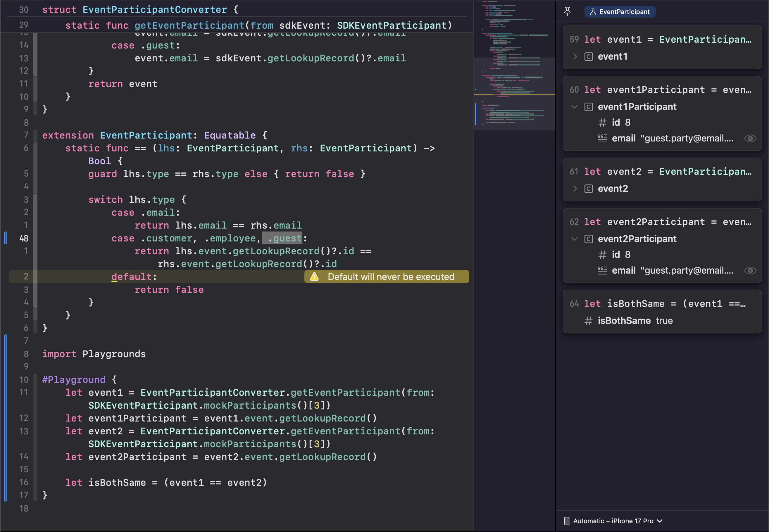Select the EventParticipant playground tab
Viewport: 769px width, 532px height.
(620, 12)
